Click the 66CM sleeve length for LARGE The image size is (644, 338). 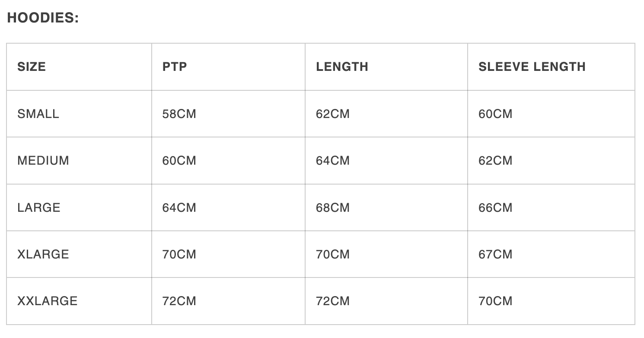pos(495,207)
